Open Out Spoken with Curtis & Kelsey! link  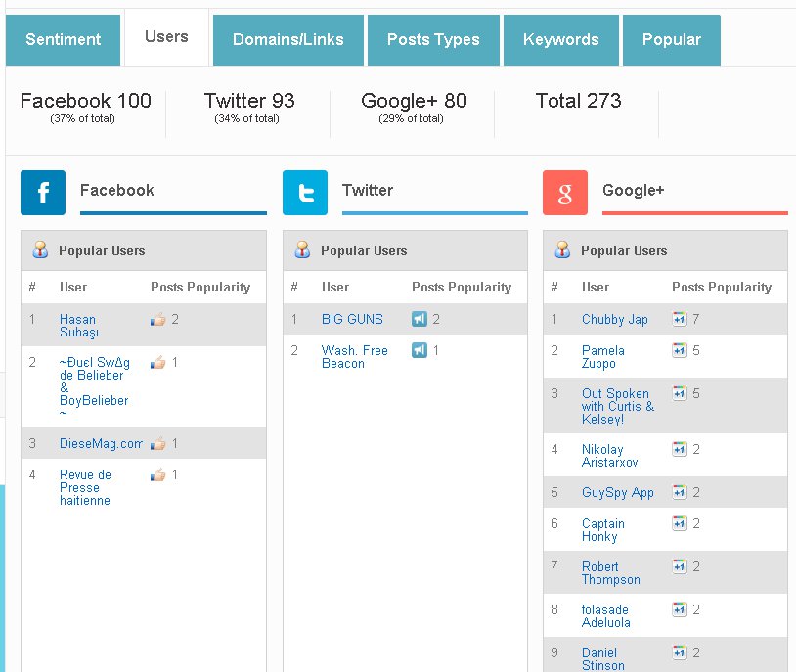(x=618, y=406)
